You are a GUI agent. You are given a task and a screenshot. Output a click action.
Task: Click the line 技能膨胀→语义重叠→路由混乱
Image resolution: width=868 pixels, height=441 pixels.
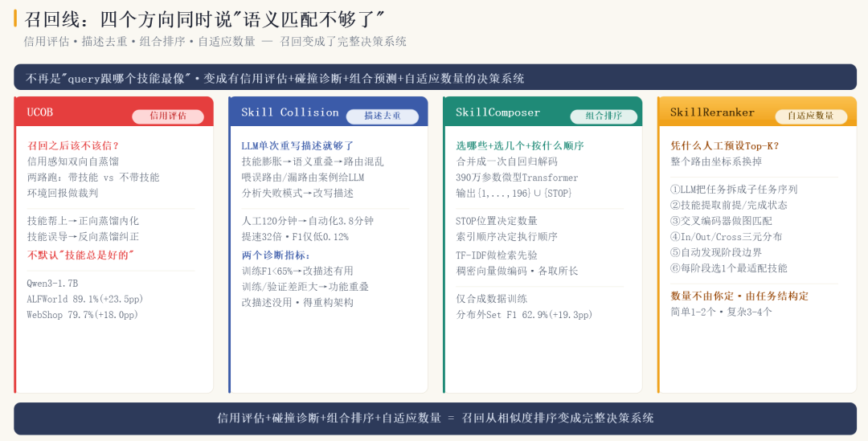tap(312, 161)
